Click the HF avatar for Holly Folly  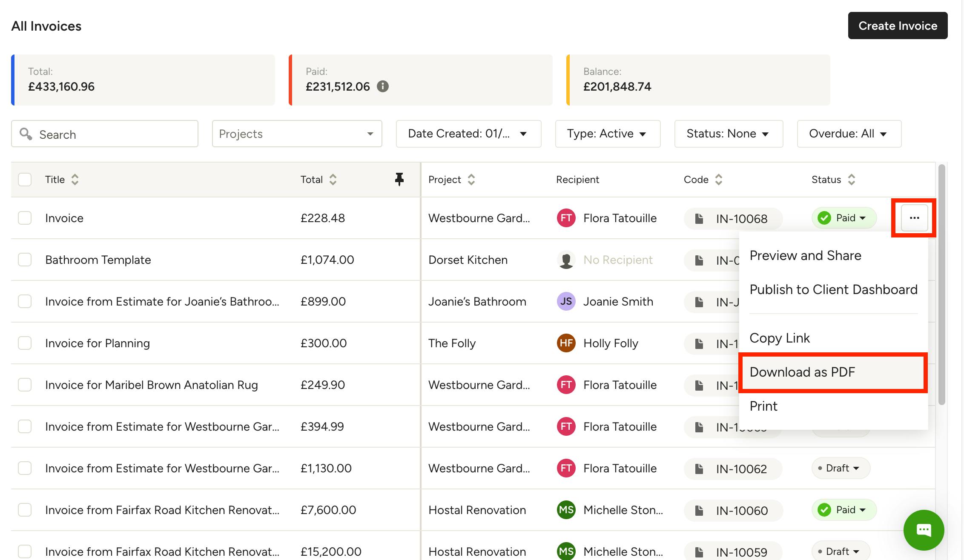tap(566, 343)
